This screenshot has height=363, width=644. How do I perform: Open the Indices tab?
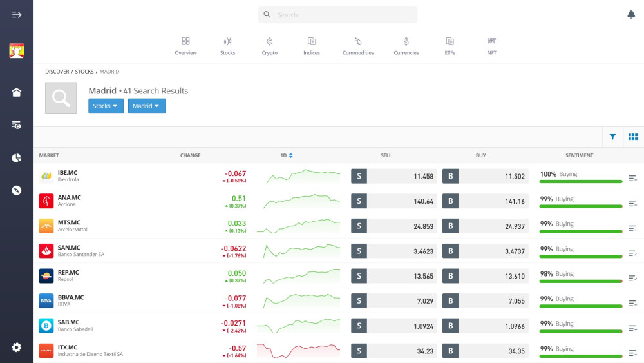(x=311, y=46)
